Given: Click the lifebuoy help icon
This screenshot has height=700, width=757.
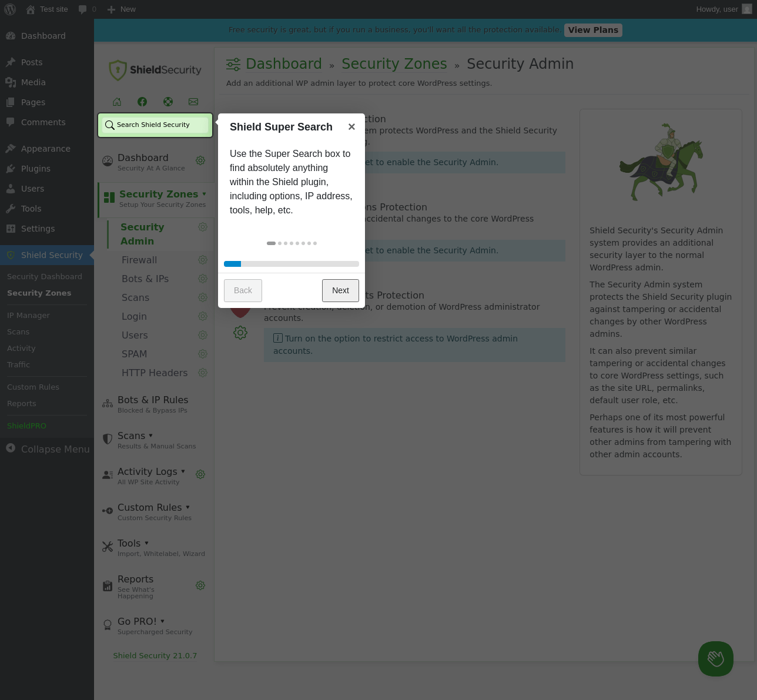Looking at the screenshot, I should coord(168,102).
